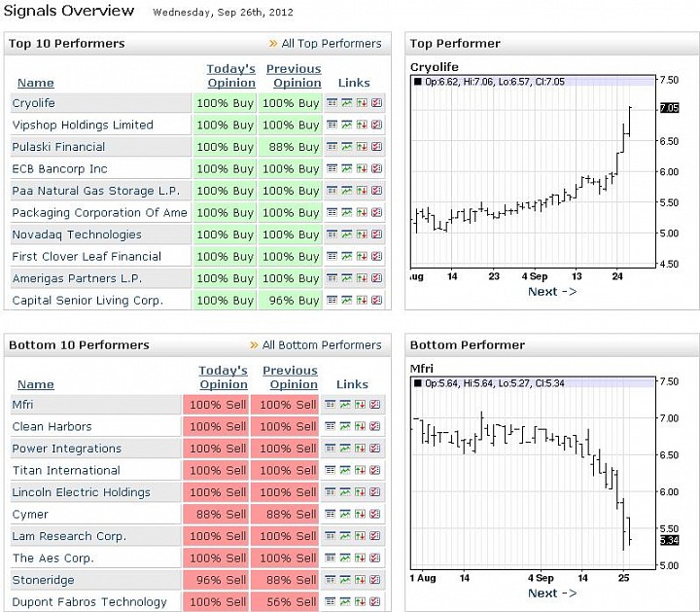The image size is (700, 612).
Task: Open the chart icon for Titan International
Action: click(x=345, y=470)
